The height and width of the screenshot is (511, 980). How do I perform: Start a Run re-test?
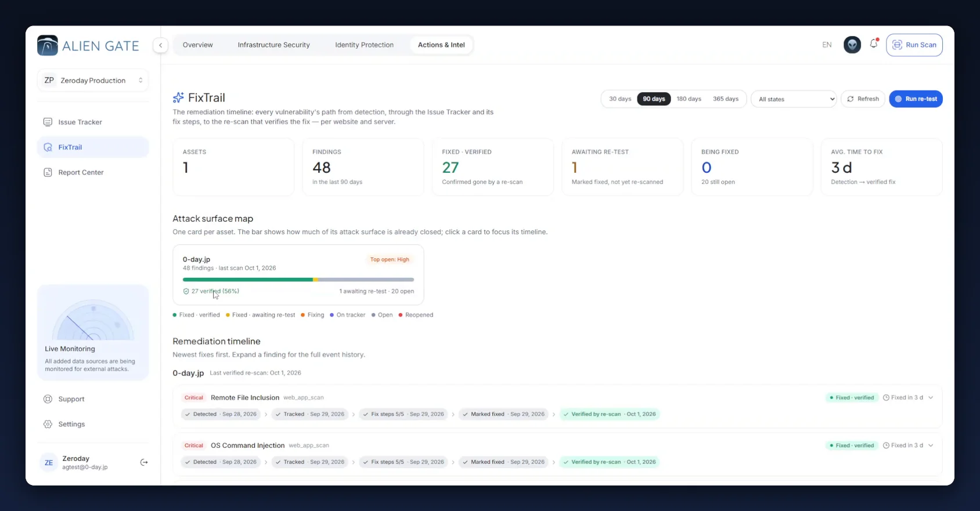[x=916, y=99]
